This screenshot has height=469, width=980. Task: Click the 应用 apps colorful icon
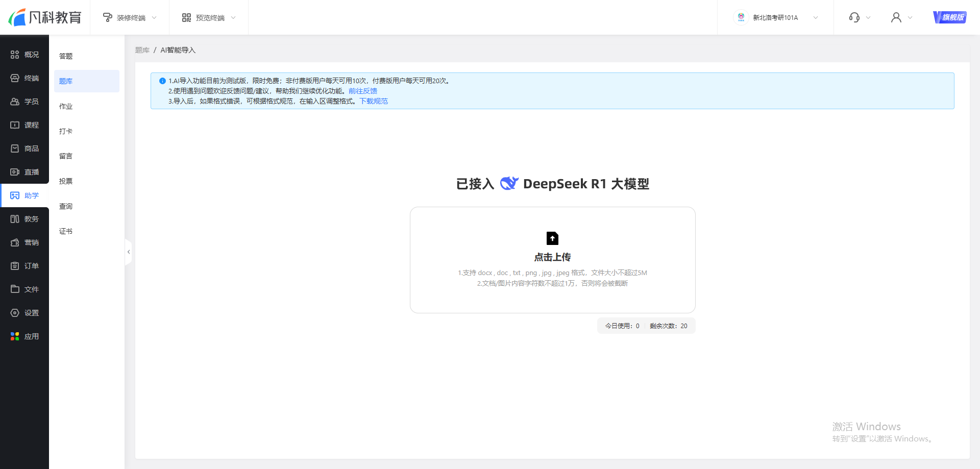pos(15,336)
